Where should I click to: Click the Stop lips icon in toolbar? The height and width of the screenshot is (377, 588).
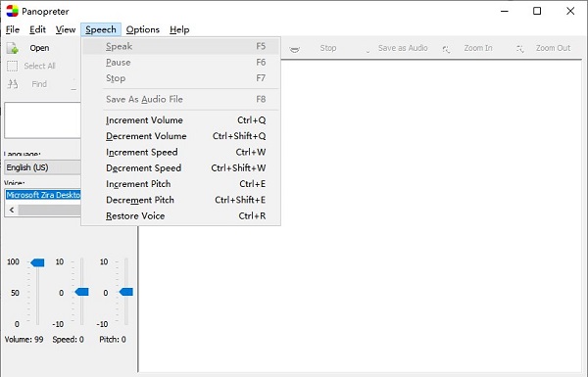pyautogui.click(x=295, y=49)
